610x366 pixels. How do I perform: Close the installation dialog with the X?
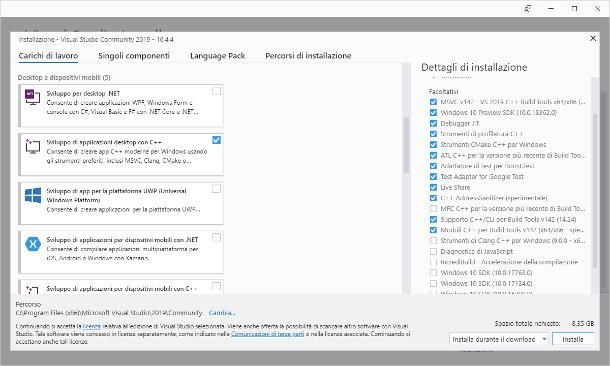[593, 38]
